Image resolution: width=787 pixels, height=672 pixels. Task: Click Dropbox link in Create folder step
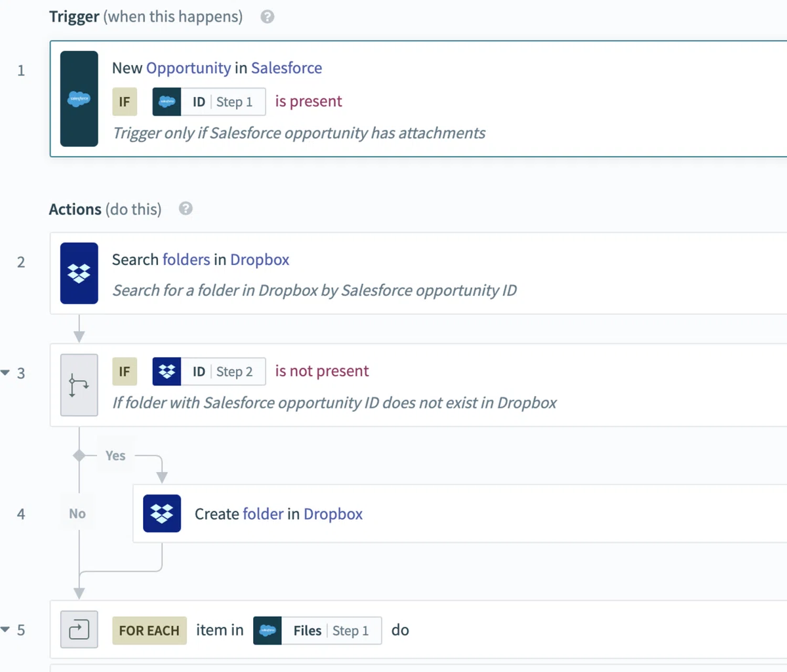point(333,514)
